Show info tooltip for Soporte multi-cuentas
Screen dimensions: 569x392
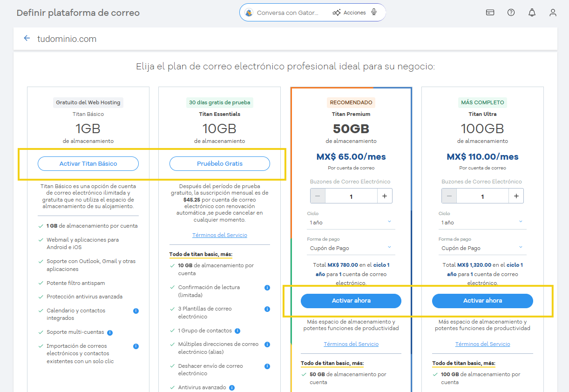tap(110, 332)
